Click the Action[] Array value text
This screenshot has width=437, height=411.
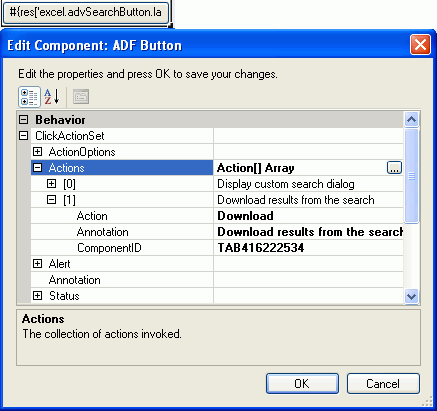256,168
